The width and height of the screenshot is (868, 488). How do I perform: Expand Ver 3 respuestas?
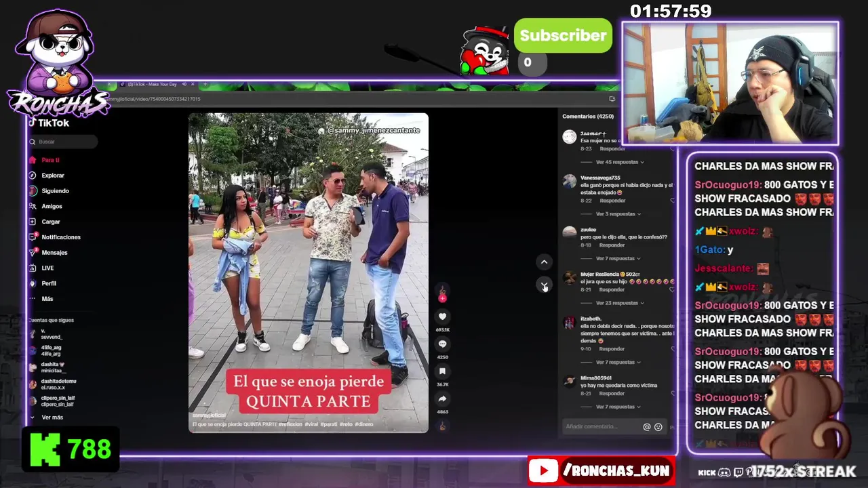(618, 214)
